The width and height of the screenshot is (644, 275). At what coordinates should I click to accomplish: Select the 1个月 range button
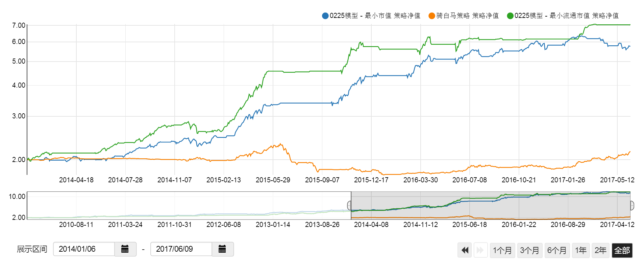[x=503, y=250]
